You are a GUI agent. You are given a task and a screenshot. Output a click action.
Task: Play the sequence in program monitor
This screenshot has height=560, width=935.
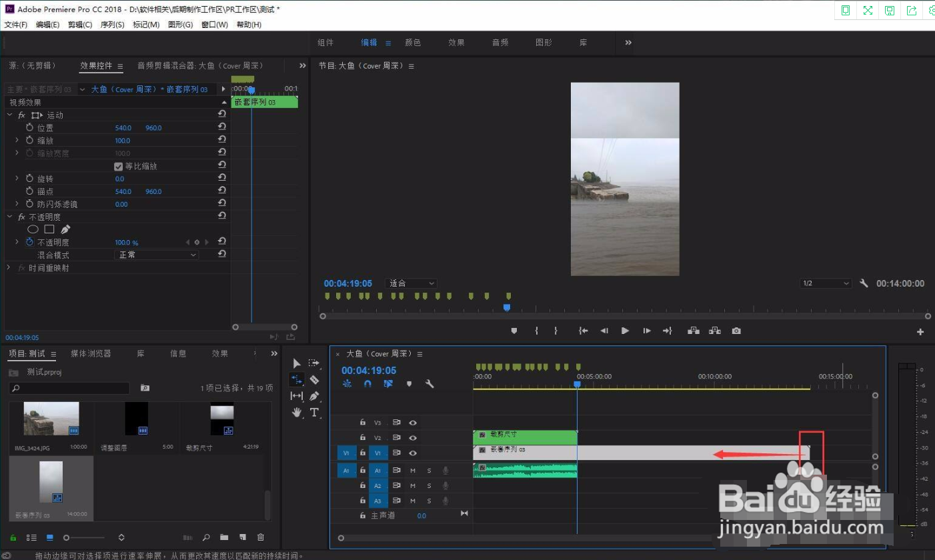pyautogui.click(x=625, y=331)
